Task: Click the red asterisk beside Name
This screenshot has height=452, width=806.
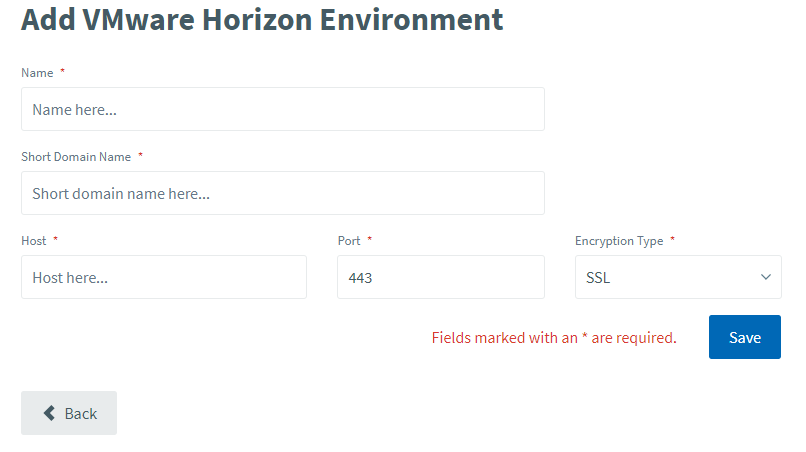Action: 62,70
